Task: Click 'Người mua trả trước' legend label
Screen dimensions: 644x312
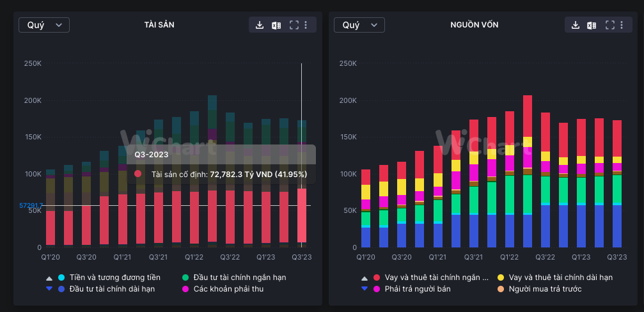Action: pyautogui.click(x=544, y=289)
